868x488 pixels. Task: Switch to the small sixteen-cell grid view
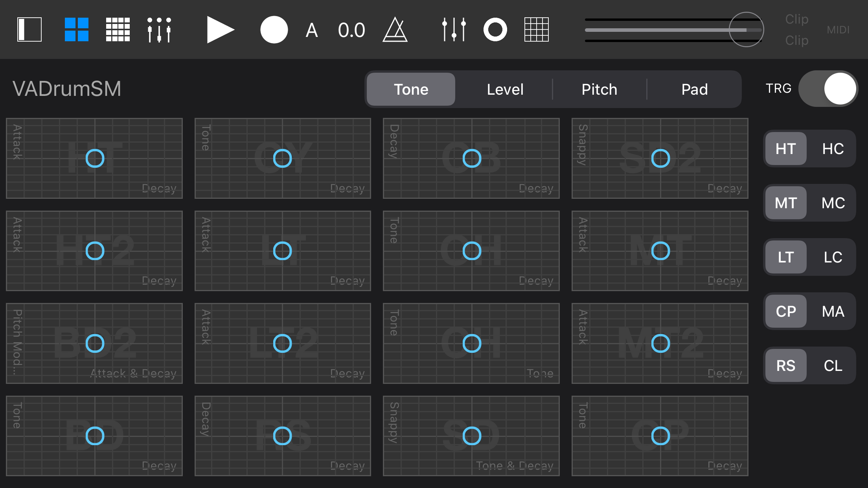[x=118, y=29]
